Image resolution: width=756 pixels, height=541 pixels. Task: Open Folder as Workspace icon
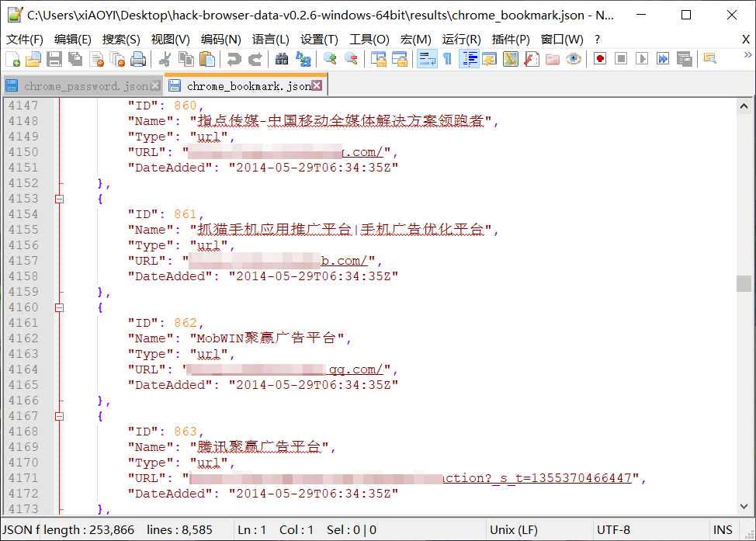[553, 59]
